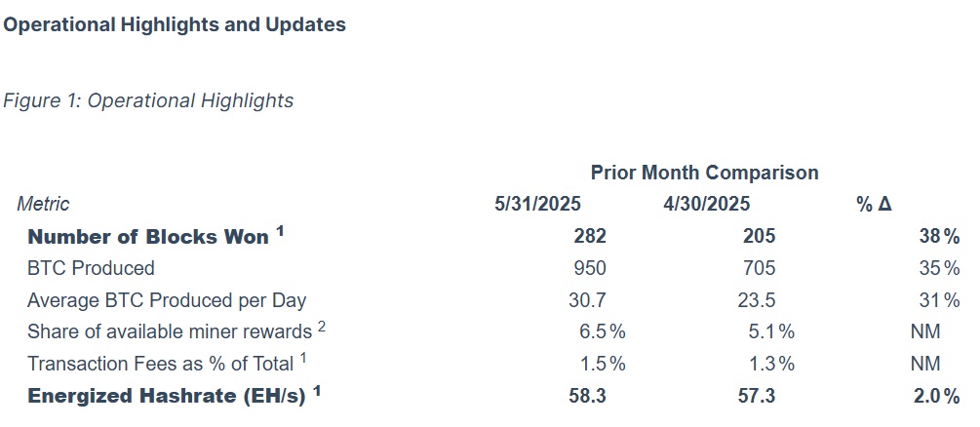Select the 58.3 Energized Hashrate value
This screenshot has width=980, height=427.
pyautogui.click(x=587, y=396)
